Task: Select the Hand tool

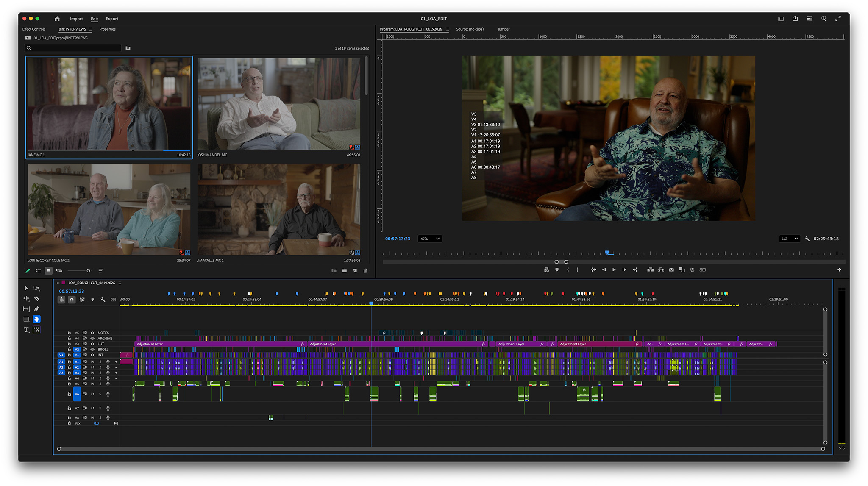Action: tap(37, 319)
